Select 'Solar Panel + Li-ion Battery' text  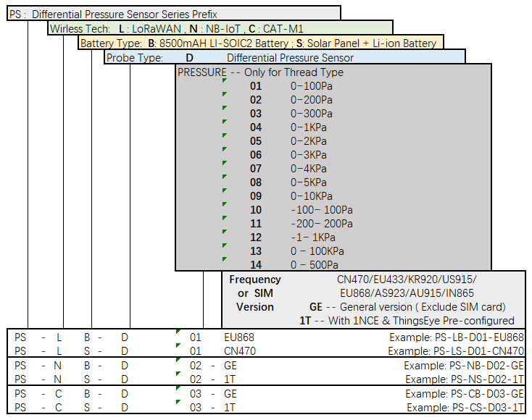click(372, 43)
